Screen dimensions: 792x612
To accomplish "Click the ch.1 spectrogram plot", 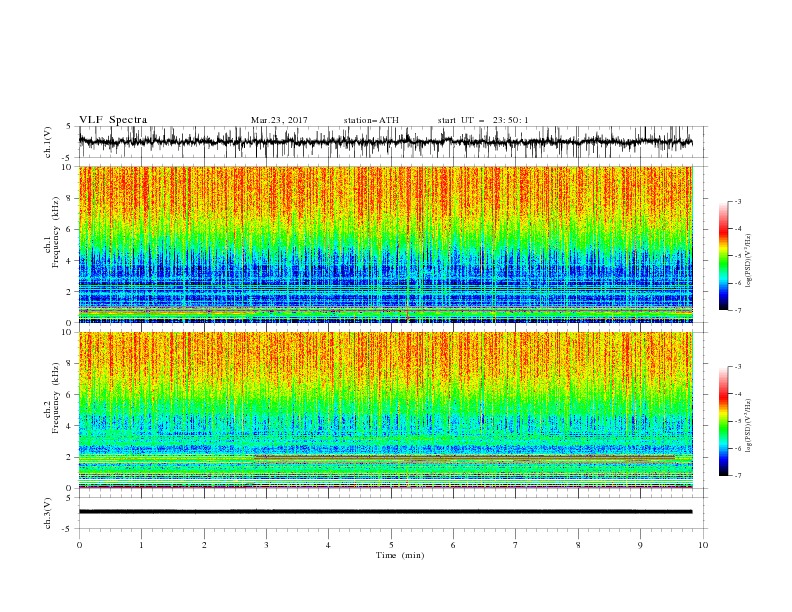I will tap(385, 244).
